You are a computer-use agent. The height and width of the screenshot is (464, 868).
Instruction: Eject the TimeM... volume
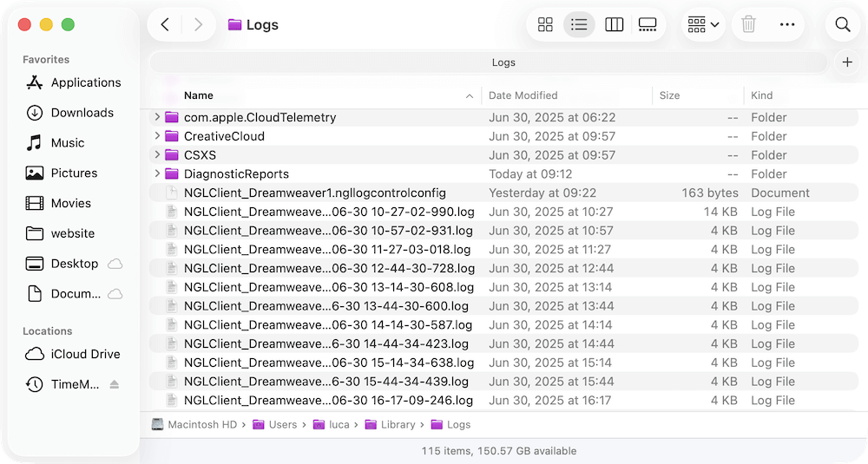(114, 384)
